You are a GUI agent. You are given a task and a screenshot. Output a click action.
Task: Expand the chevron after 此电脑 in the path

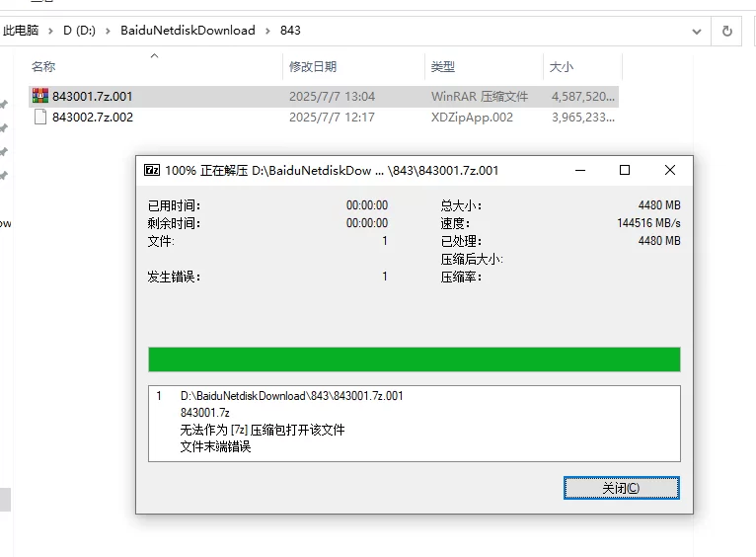click(50, 31)
